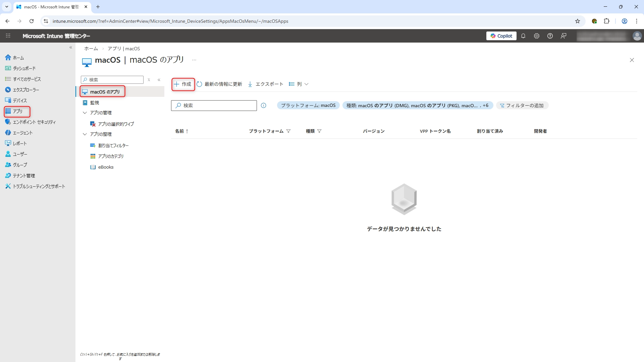Collapse the left navigation sidebar
The height and width of the screenshot is (362, 644).
click(71, 48)
